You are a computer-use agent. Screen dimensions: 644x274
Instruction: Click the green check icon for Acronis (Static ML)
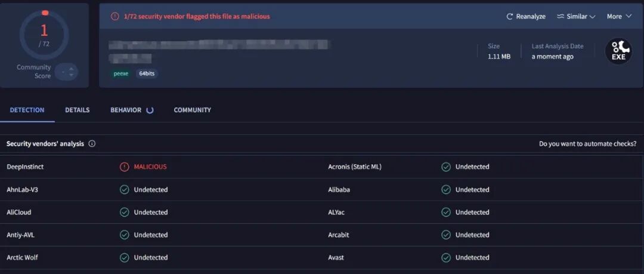(x=446, y=167)
